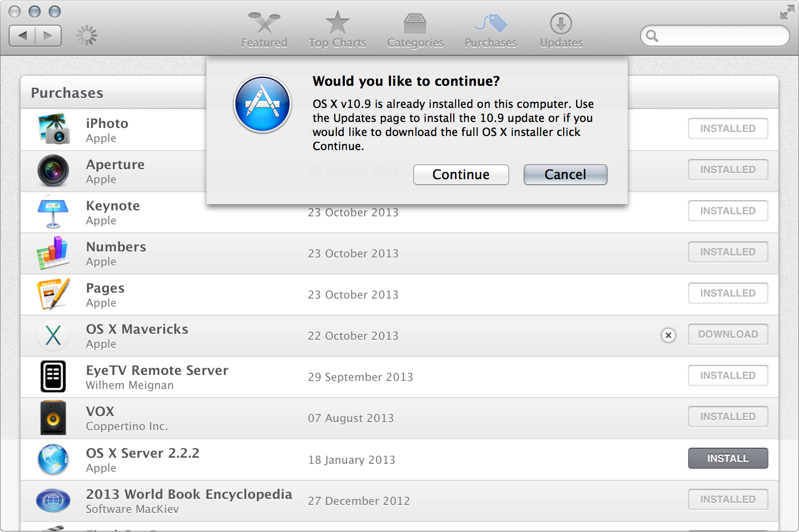The height and width of the screenshot is (532, 799).
Task: Click INSTALLED button for iPhoto
Action: tap(728, 128)
